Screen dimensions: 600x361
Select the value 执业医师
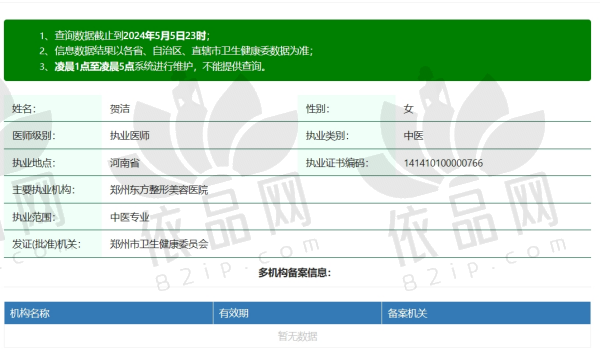(x=130, y=136)
